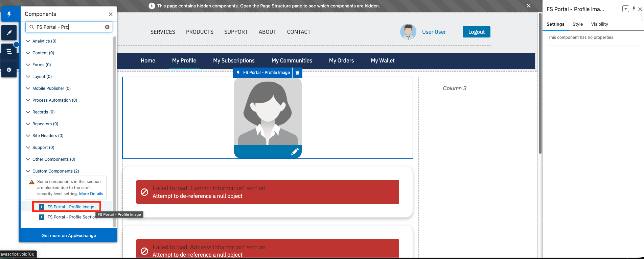The width and height of the screenshot is (644, 259).
Task: Click Get more on AppExchange
Action: (x=69, y=236)
